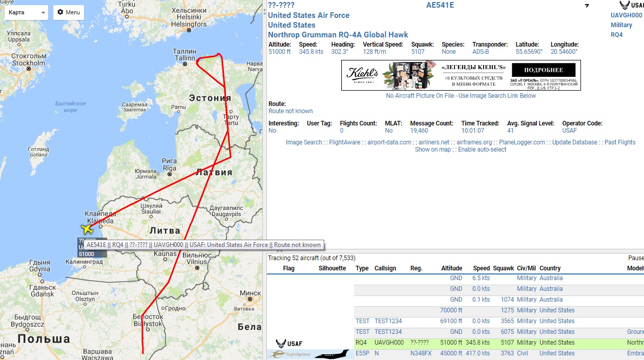
Task: Click the message count value 19,460
Action: point(420,131)
